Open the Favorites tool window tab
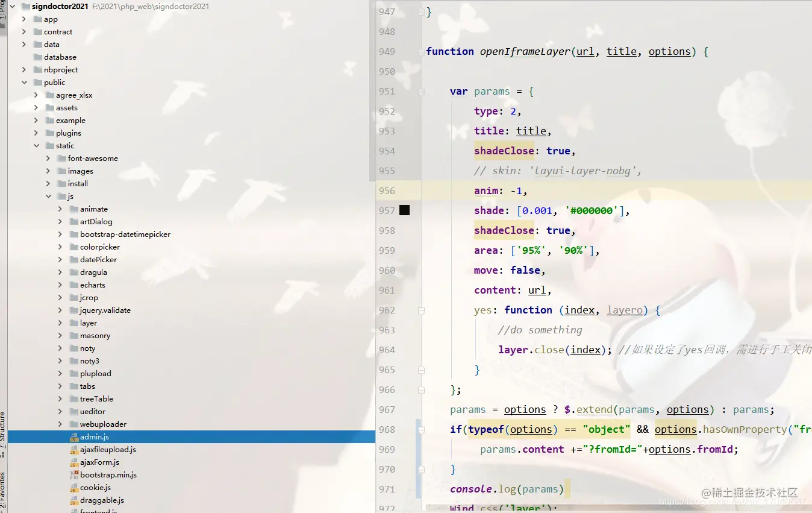The image size is (812, 513). pos(3,492)
